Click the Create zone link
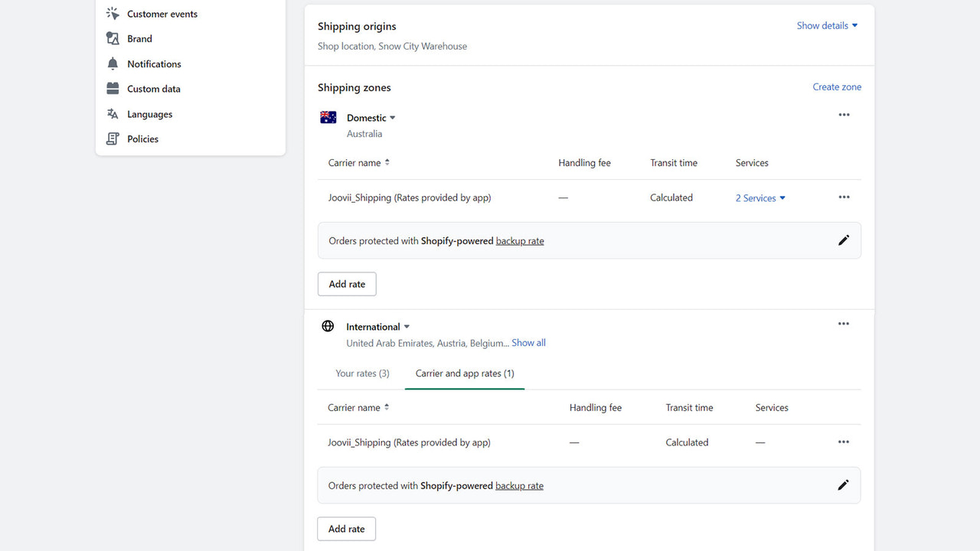 [x=837, y=86]
